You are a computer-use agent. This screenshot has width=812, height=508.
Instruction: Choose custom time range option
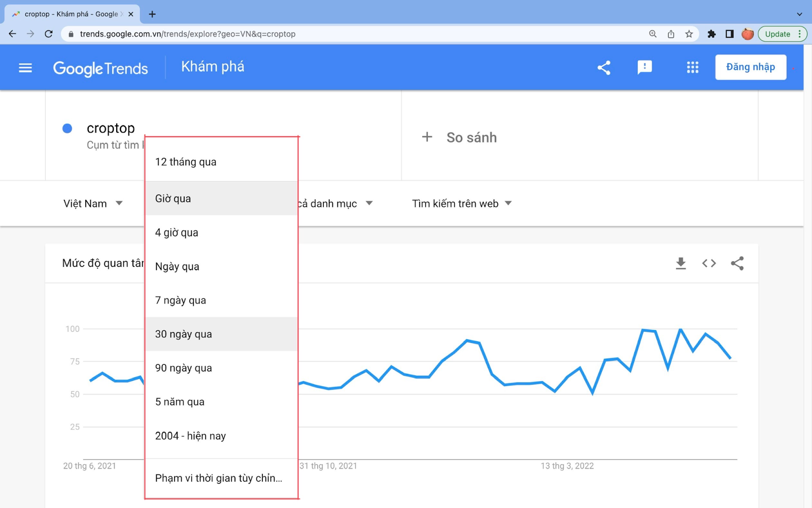coord(221,478)
